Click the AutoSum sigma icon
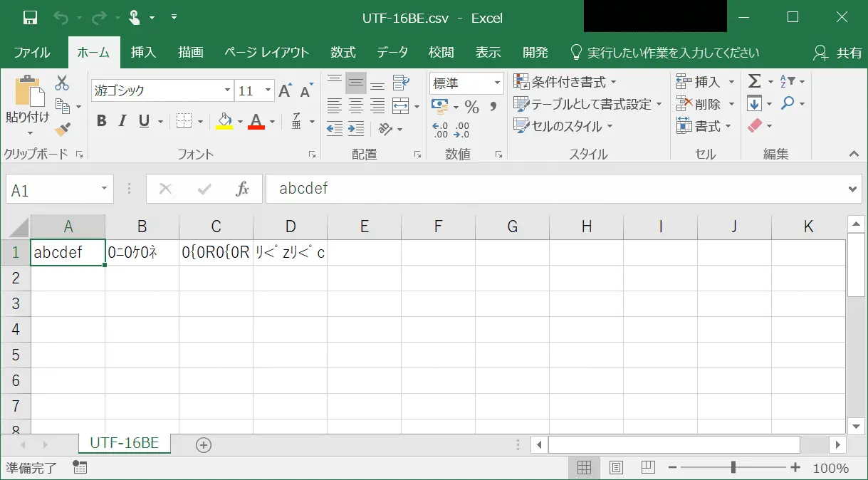The width and height of the screenshot is (868, 480). 754,81
